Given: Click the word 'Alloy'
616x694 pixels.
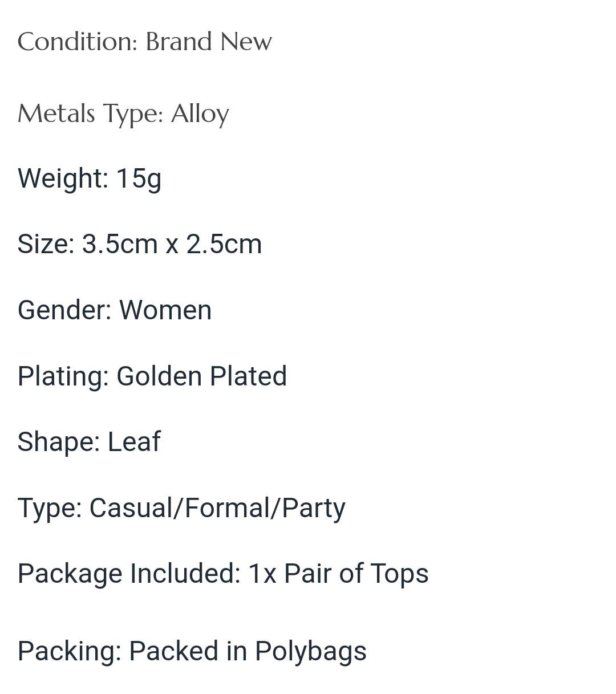Looking at the screenshot, I should [200, 113].
